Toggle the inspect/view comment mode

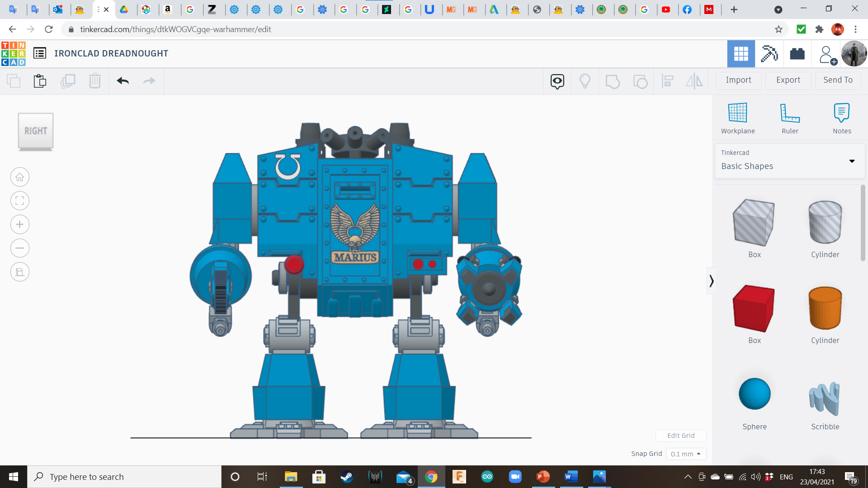click(x=557, y=81)
